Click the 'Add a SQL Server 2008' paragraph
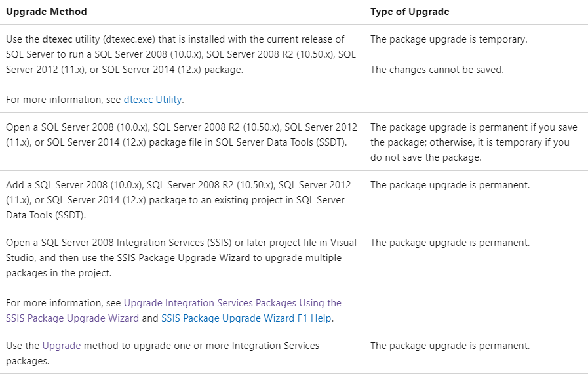Viewport: 588px width, 374px height. point(178,199)
